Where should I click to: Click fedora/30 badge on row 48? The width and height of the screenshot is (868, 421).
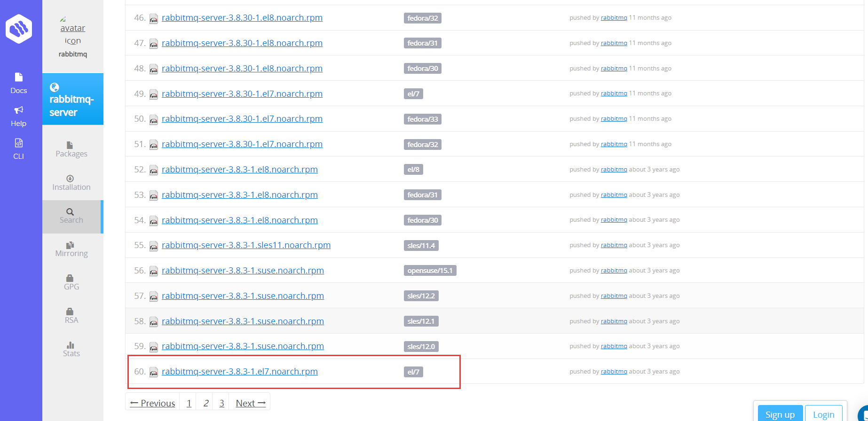pyautogui.click(x=423, y=69)
